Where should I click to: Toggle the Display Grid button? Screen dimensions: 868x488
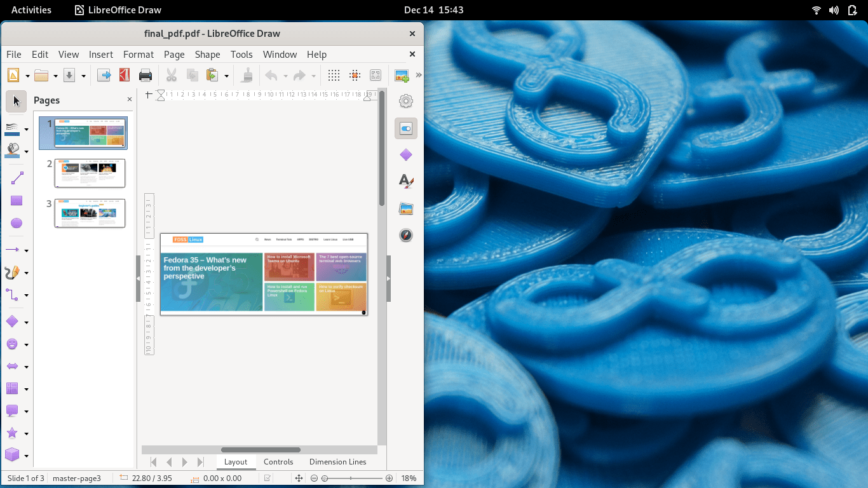tap(334, 76)
